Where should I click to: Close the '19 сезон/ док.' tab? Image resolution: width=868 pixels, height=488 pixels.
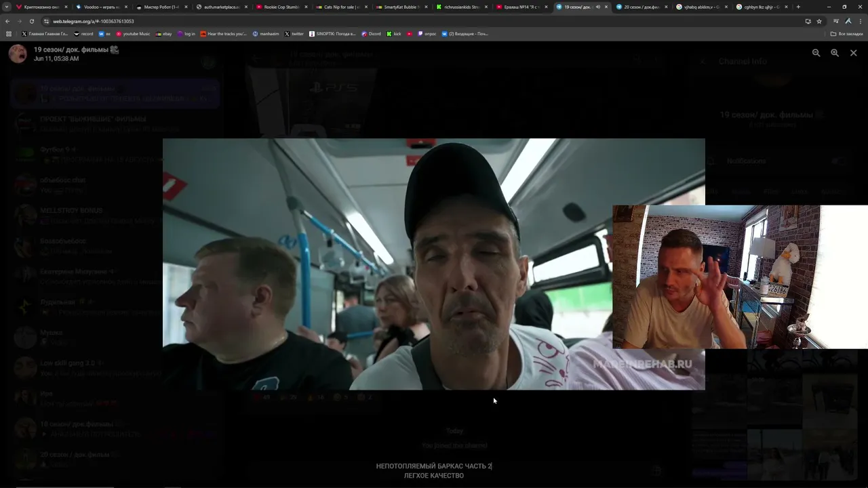[x=606, y=7]
